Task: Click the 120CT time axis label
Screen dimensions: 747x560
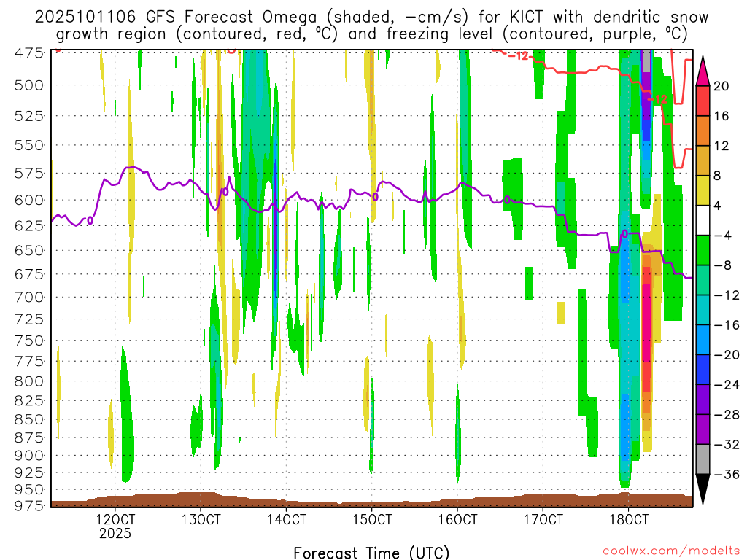Action: tap(115, 518)
